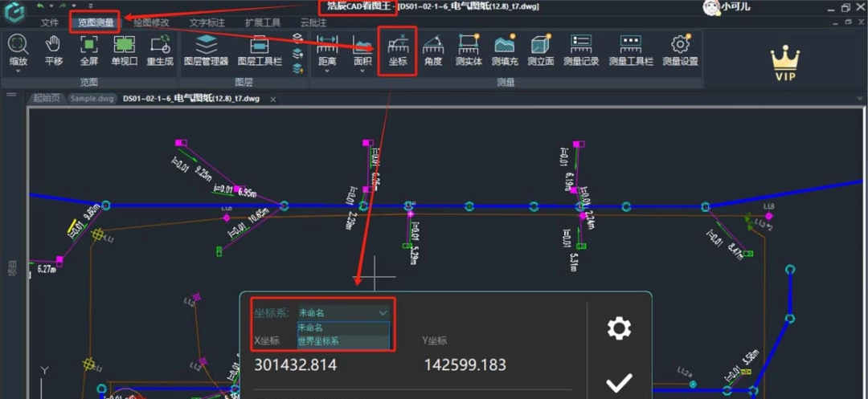Click the panel grip handle above 项目 strip
Screen dimensions: 868x399
point(11,95)
